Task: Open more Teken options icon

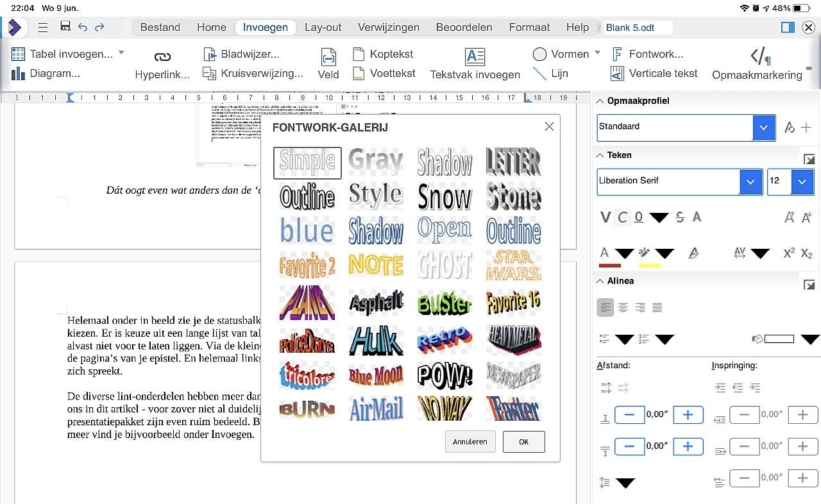Action: tap(809, 159)
